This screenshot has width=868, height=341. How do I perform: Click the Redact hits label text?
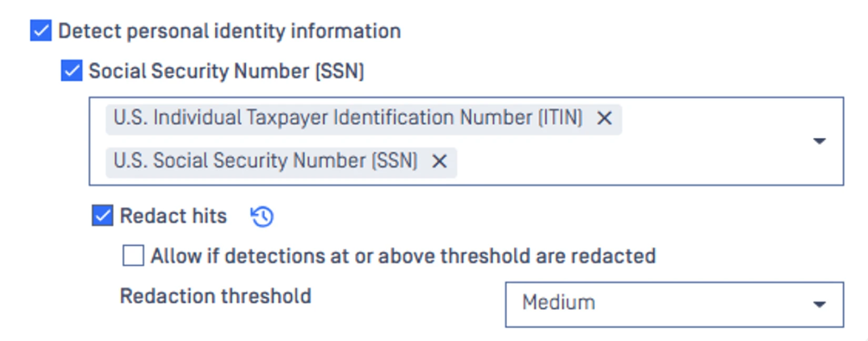tap(173, 216)
